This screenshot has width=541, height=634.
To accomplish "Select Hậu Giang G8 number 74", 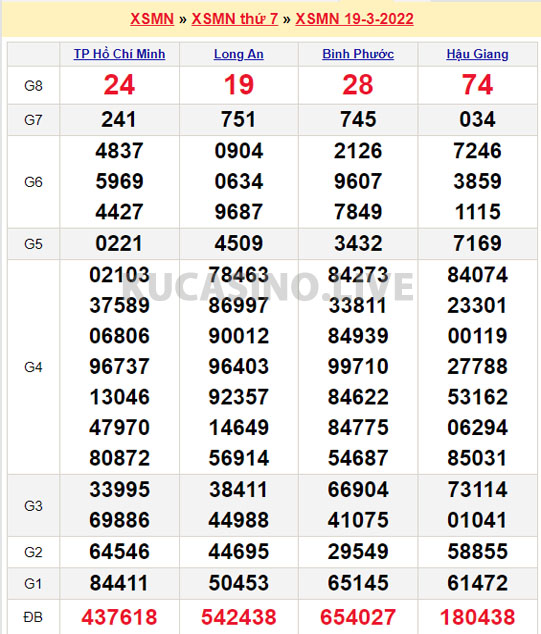I will (478, 85).
